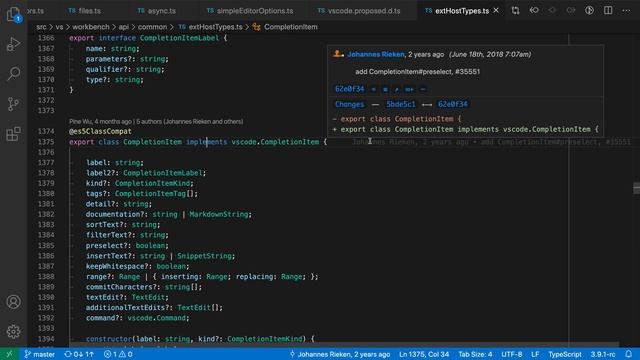Click the workbench breadcrumb
This screenshot has width=640, height=360.
pos(91,27)
